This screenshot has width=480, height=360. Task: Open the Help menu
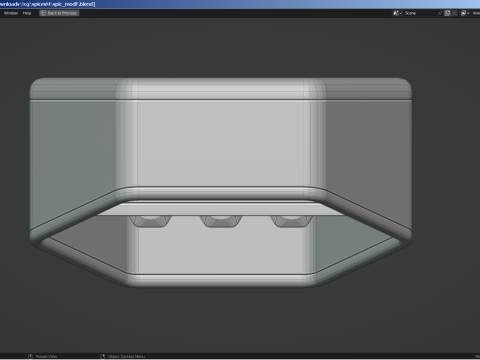point(27,13)
